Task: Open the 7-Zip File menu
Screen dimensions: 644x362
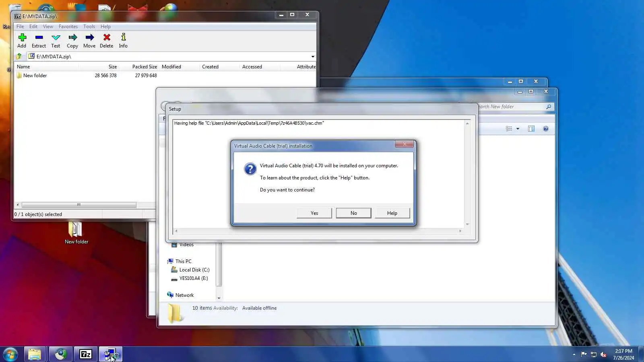Action: (x=20, y=27)
